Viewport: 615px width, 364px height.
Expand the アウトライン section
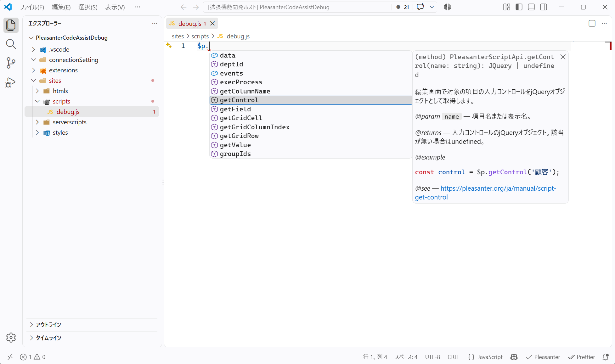click(x=92, y=325)
